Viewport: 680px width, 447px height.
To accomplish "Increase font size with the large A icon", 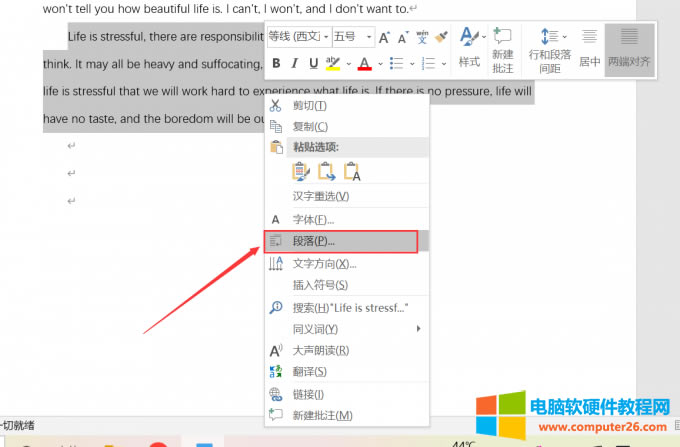I will point(384,38).
